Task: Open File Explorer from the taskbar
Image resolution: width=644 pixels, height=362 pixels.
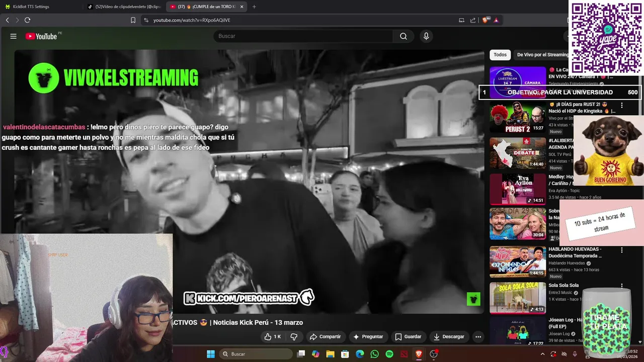Action: (330, 354)
